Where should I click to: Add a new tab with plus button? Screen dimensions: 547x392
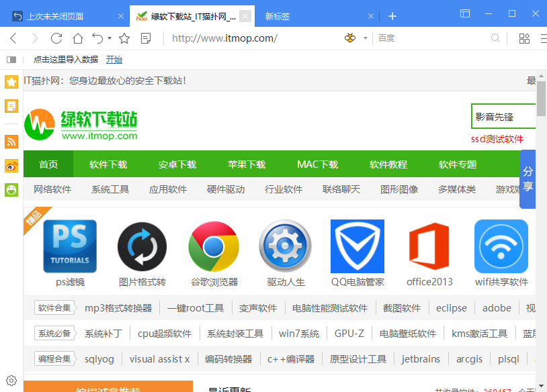pyautogui.click(x=392, y=16)
